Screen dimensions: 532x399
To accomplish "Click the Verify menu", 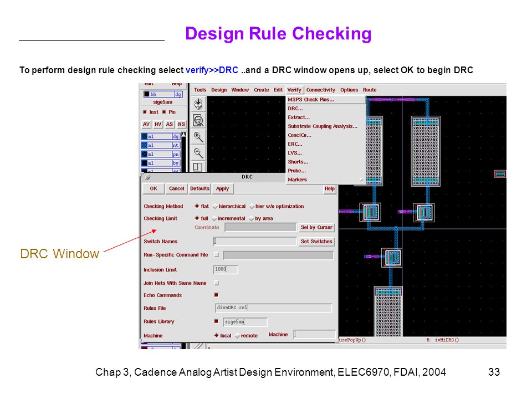I will [294, 90].
